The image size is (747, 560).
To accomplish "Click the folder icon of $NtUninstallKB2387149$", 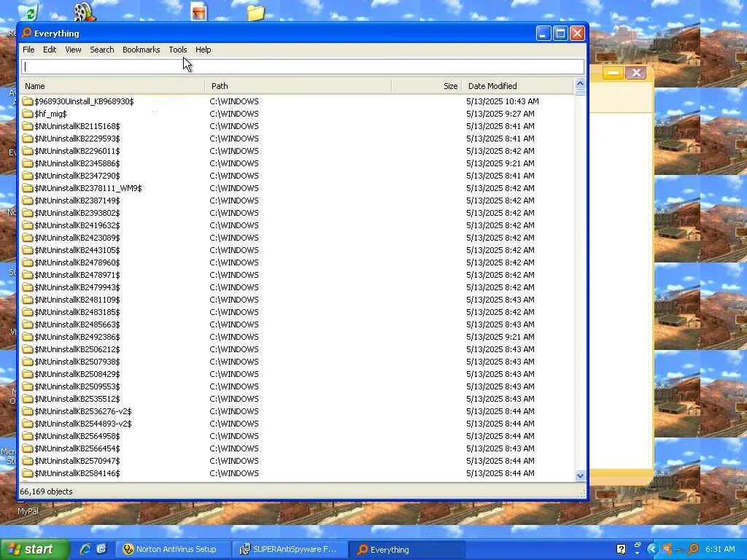I will [28, 201].
